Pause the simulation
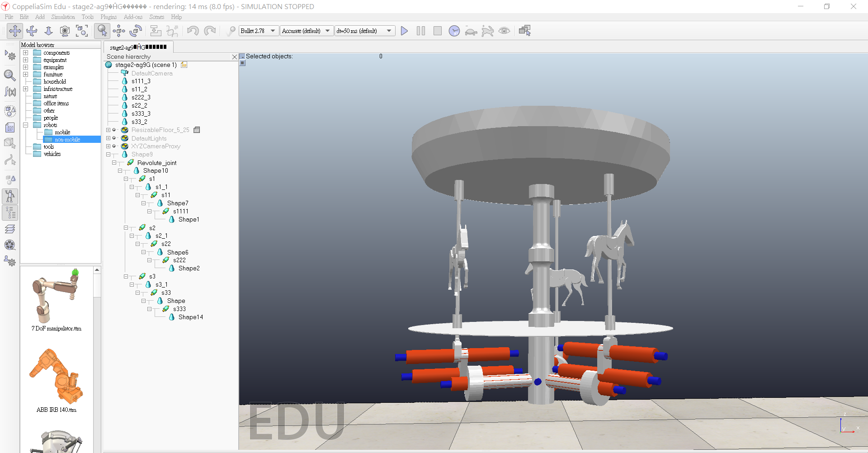Viewport: 868px width, 453px height. (421, 31)
